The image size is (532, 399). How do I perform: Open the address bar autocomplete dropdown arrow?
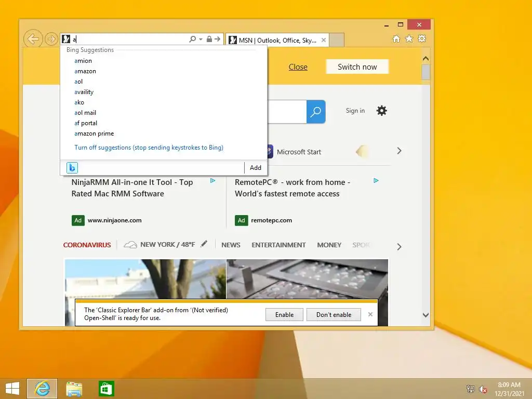(x=201, y=39)
